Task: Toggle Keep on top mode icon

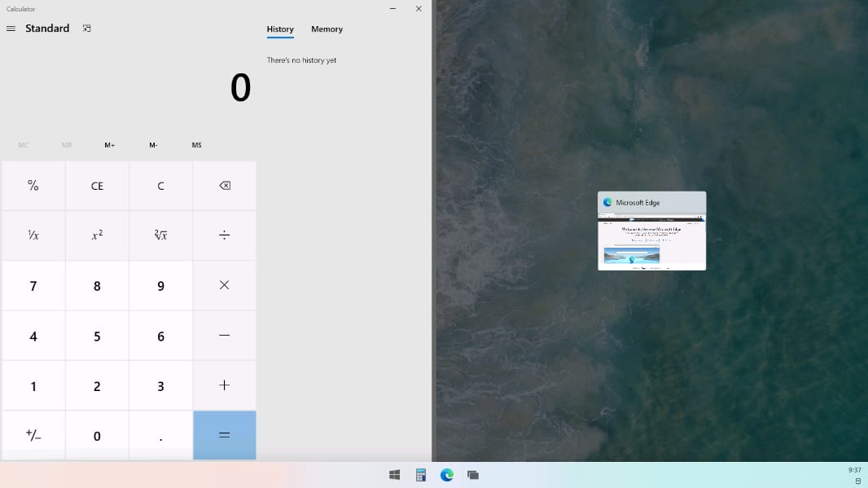Action: [87, 29]
